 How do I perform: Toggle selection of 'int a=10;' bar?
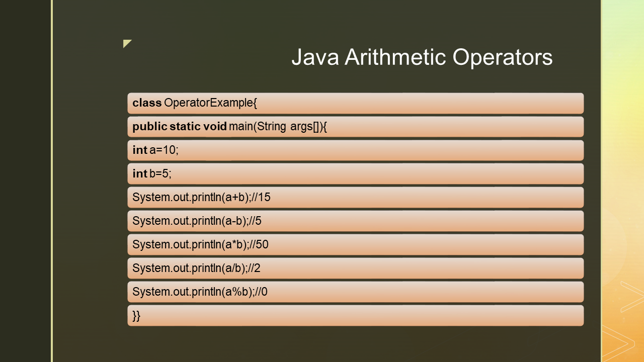[356, 150]
